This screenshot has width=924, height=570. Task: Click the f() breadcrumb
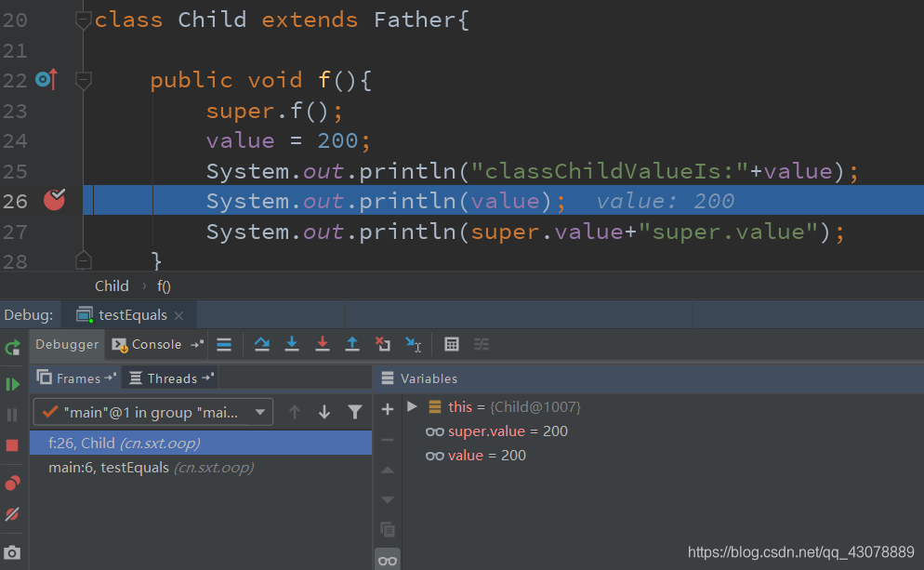164,286
